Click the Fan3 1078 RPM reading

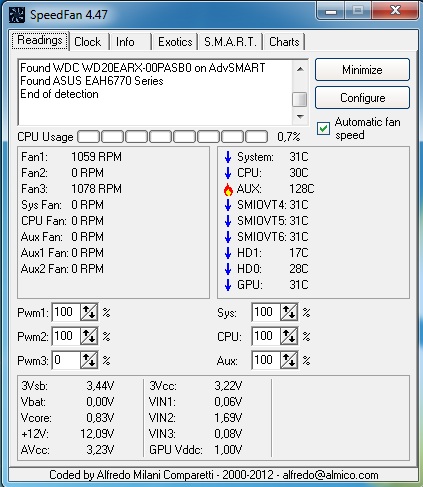96,189
